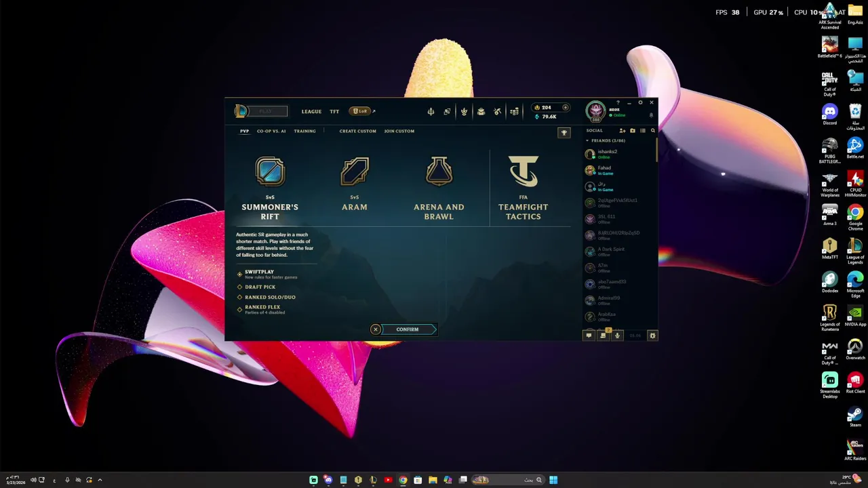Search the friends list via magnifier icon
The height and width of the screenshot is (488, 868).
click(653, 131)
